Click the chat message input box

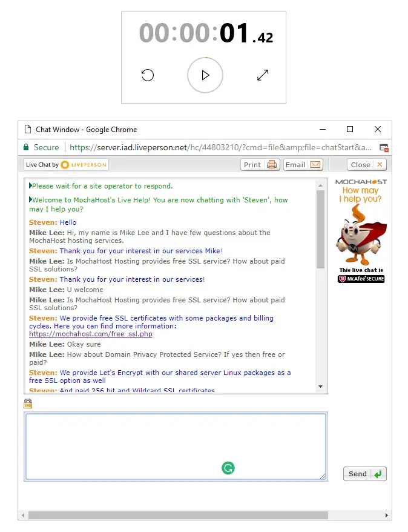pyautogui.click(x=176, y=446)
